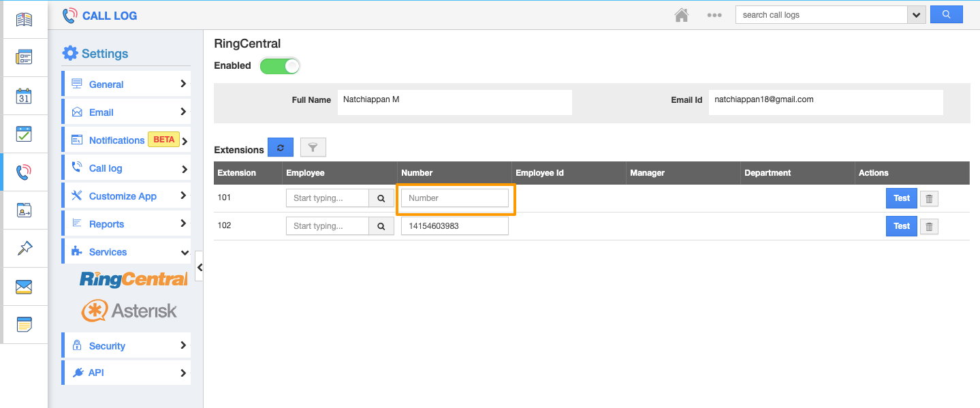Viewport: 980px width, 408px height.
Task: Select the contacts address book sidebar icon
Action: pos(25,209)
